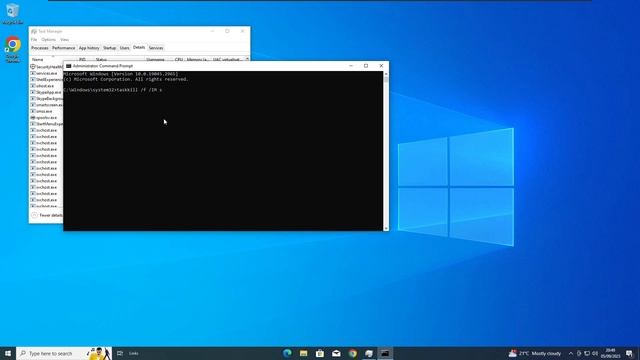The width and height of the screenshot is (640, 360).
Task: Select the smartscreen.exe process row
Action: click(47, 105)
